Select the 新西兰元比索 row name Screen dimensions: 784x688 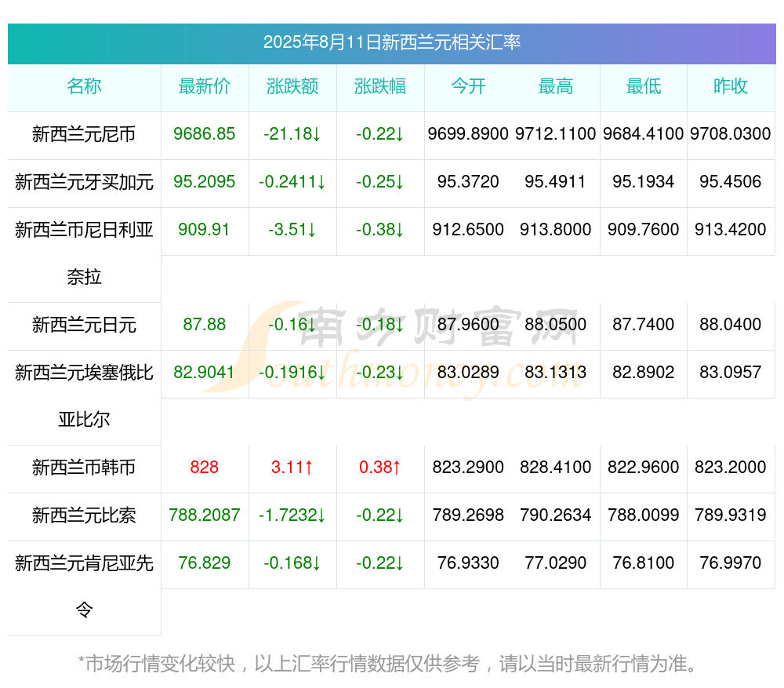tap(84, 515)
